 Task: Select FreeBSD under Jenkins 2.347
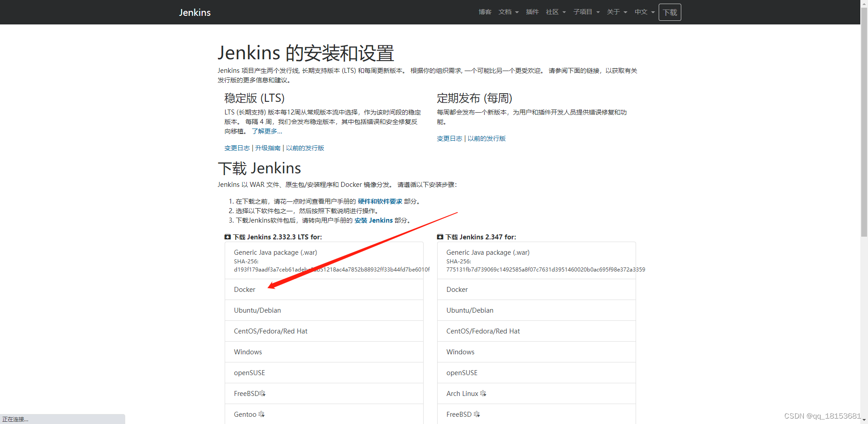[536, 414]
